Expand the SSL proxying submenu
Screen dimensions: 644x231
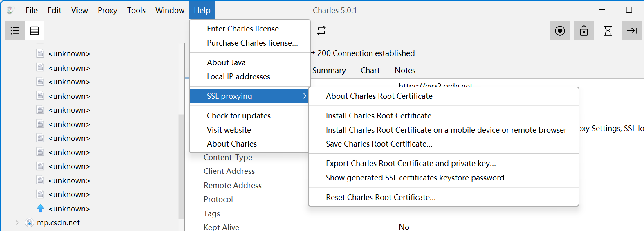point(249,96)
